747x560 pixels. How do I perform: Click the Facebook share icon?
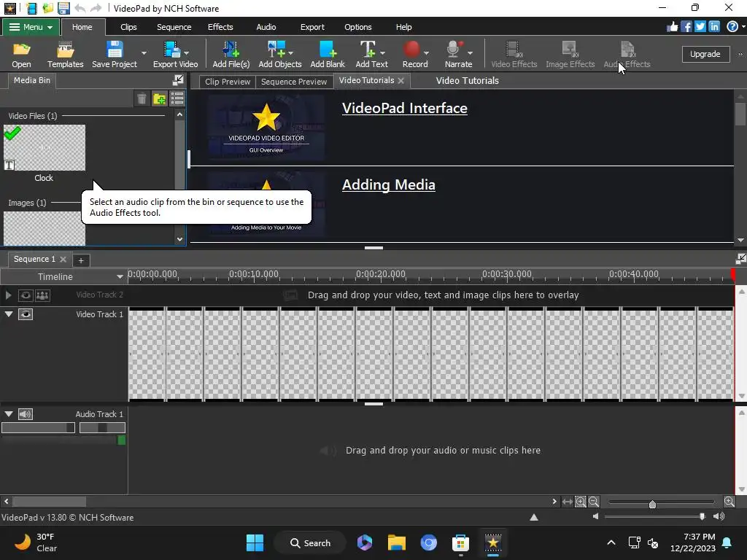[x=686, y=27]
